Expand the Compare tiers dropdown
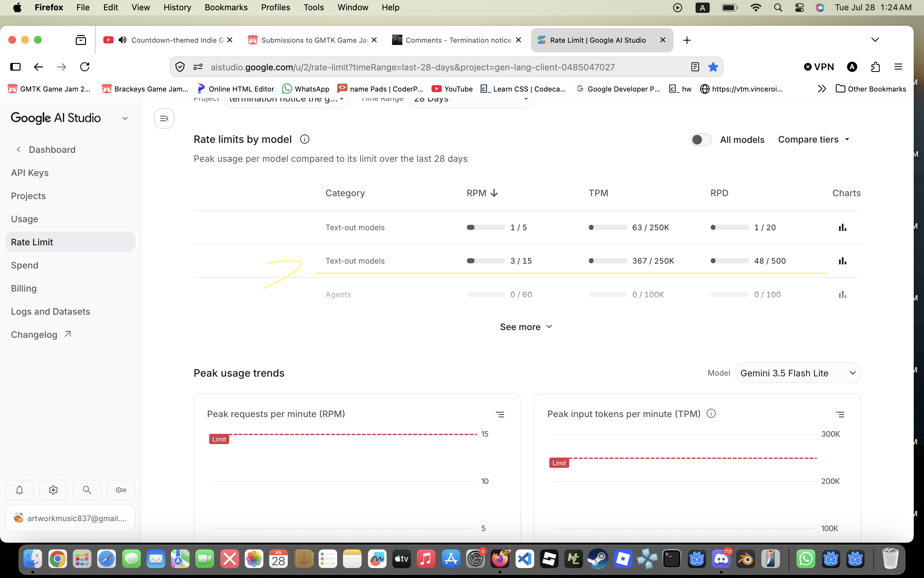The width and height of the screenshot is (924, 578). click(x=814, y=140)
